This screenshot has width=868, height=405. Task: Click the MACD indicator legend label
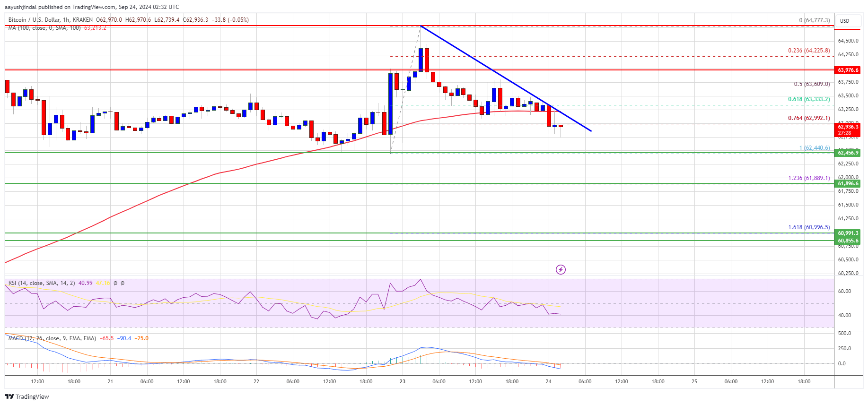(52, 338)
